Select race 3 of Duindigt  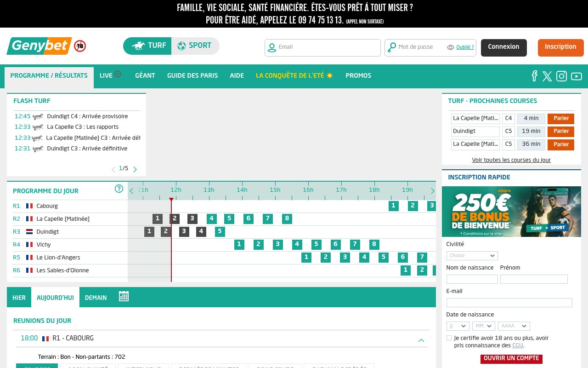184,231
